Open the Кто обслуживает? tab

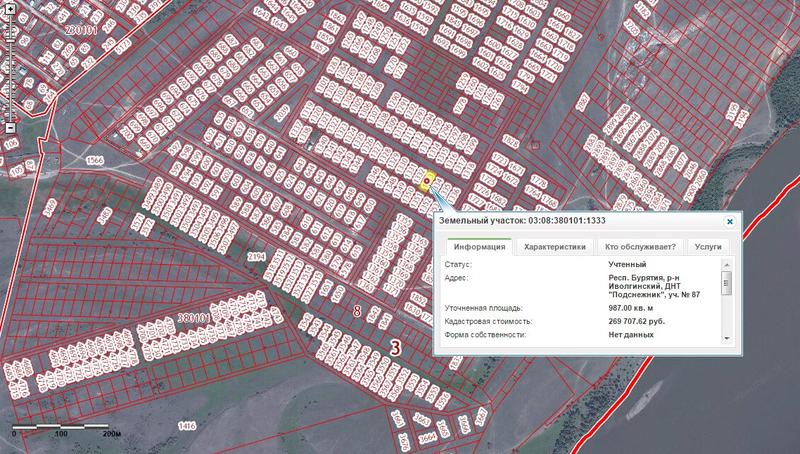639,247
